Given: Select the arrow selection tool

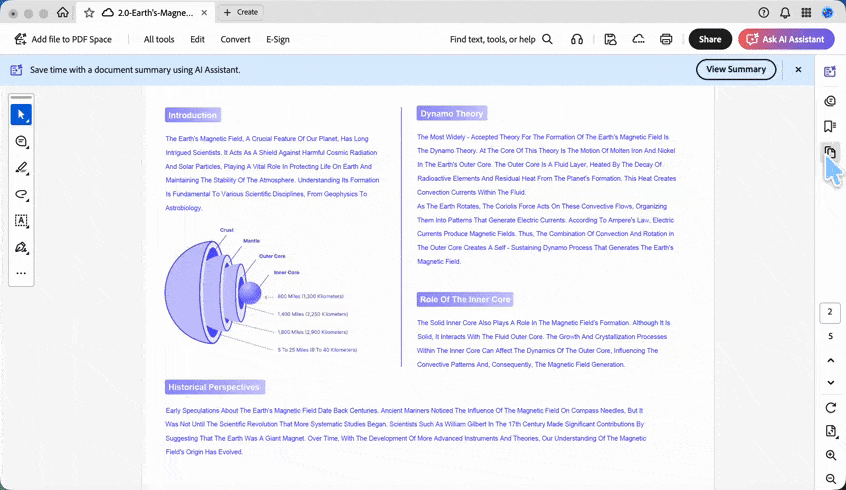Looking at the screenshot, I should (x=21, y=114).
